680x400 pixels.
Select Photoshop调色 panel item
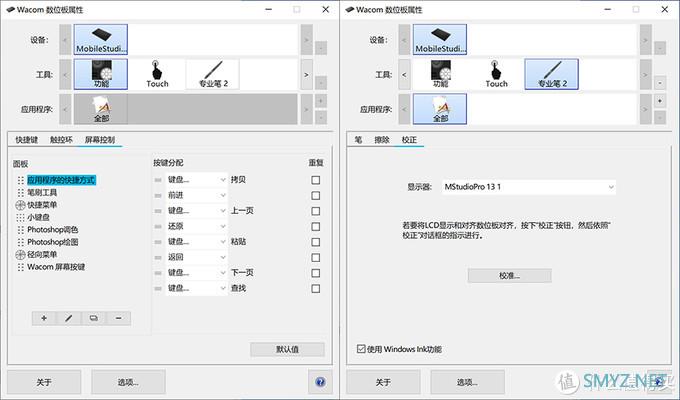(x=52, y=230)
